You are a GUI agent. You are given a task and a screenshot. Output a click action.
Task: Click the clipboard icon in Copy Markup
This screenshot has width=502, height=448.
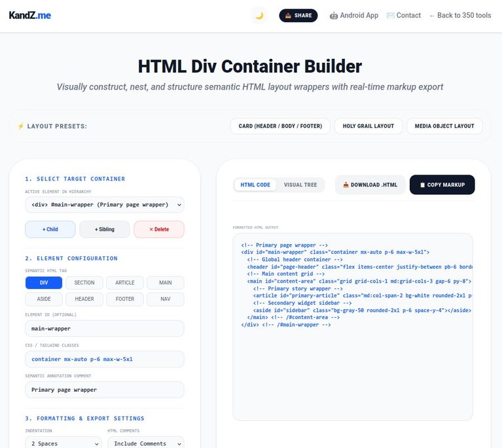tap(422, 185)
